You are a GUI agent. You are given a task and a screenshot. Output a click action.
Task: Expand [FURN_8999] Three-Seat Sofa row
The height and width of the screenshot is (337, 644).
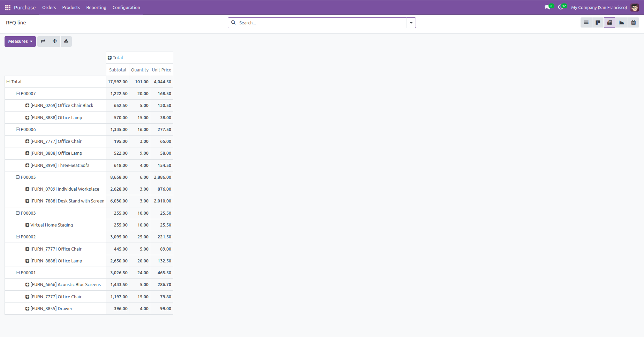[55, 165]
